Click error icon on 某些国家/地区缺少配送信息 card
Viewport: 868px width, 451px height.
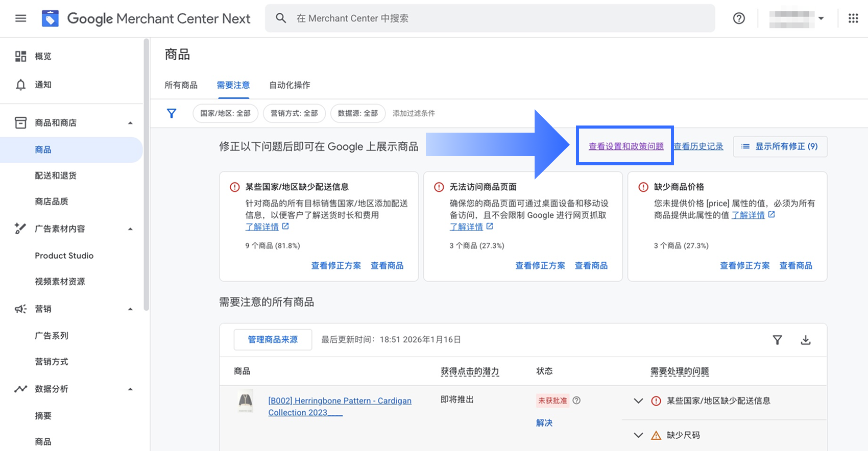(x=235, y=187)
